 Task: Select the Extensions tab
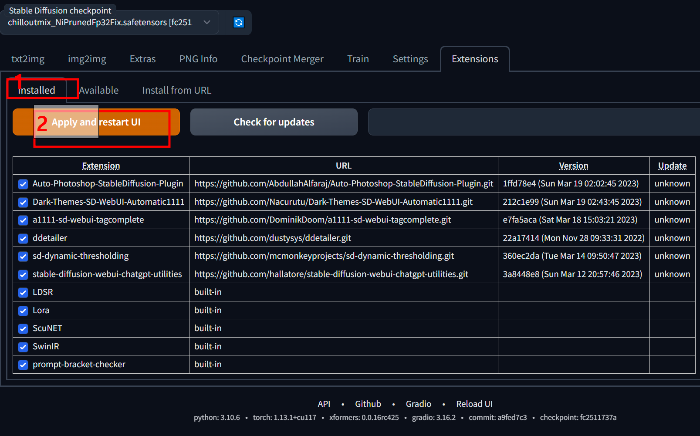pyautogui.click(x=475, y=59)
